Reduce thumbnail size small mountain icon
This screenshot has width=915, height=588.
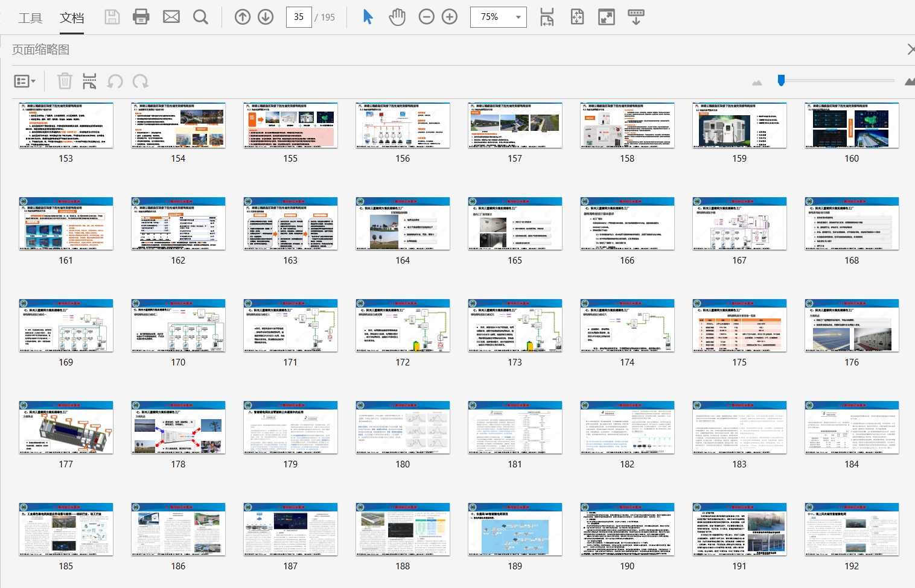(x=757, y=82)
